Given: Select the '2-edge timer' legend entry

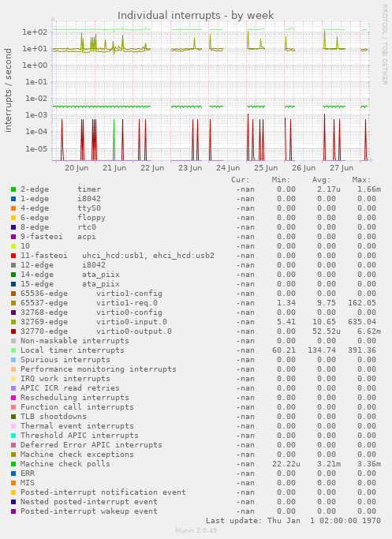Looking at the screenshot, I should point(61,189).
